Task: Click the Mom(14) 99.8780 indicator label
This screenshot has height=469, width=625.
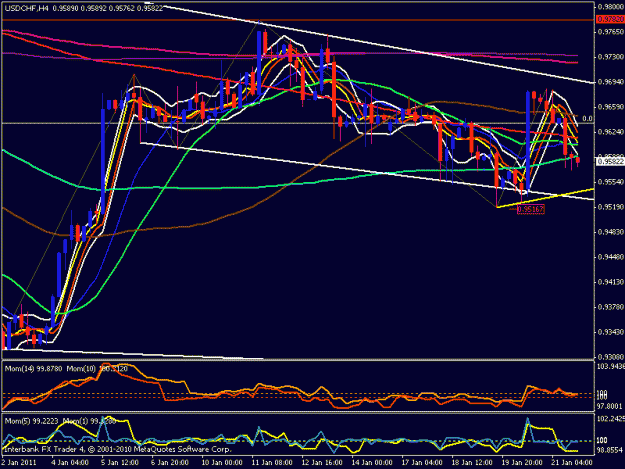Action: point(33,369)
